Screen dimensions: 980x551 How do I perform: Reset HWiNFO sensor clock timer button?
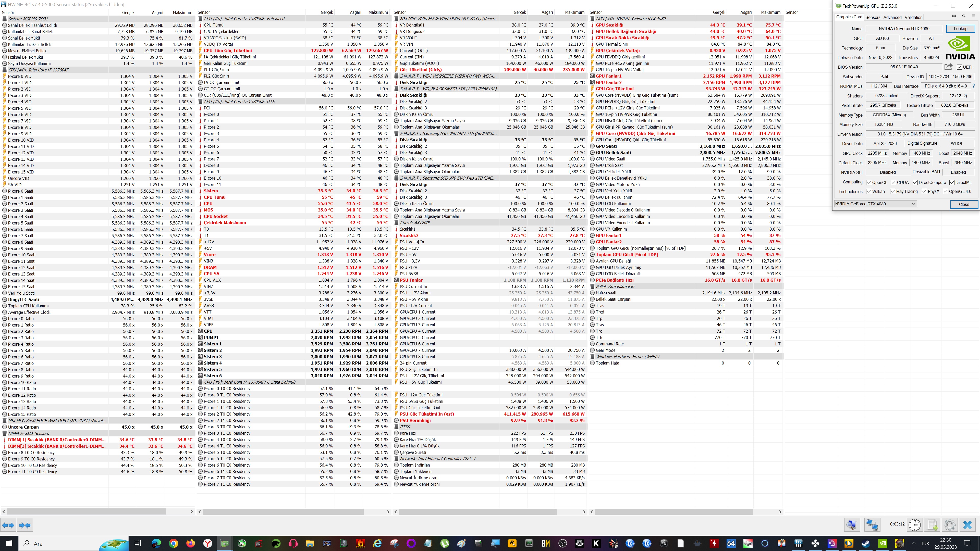[x=915, y=525]
